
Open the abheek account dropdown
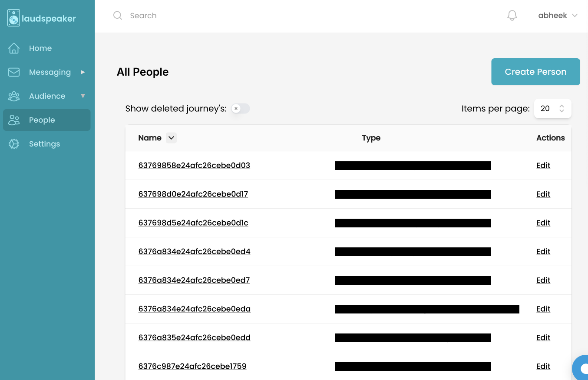click(558, 16)
